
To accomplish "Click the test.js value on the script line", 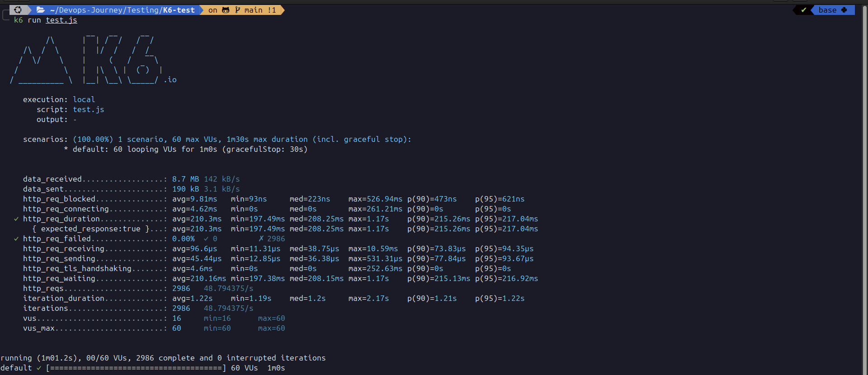I will point(89,110).
